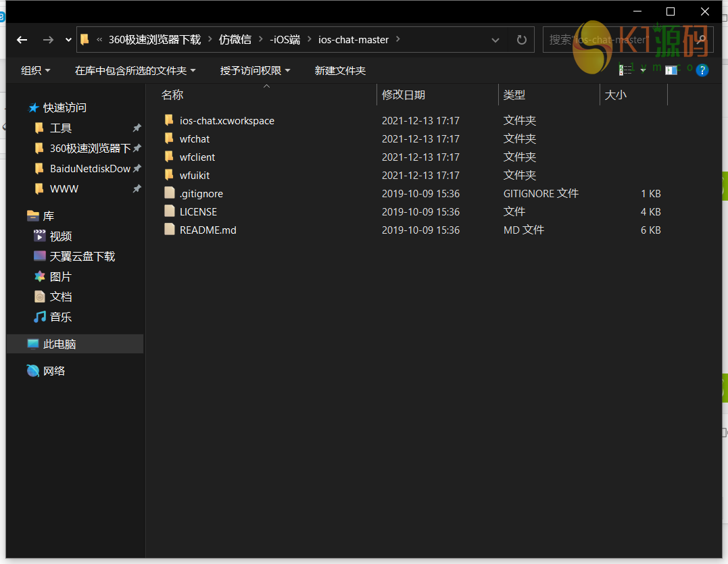The image size is (728, 564).
Task: Select the README.md file
Action: 208,230
